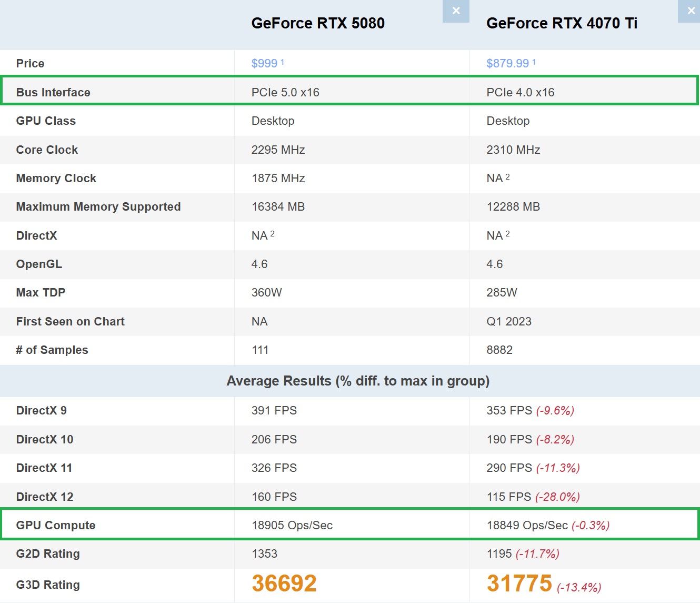The image size is (700, 603).
Task: Click footnote 2 in the Memory Clock row
Action: (507, 177)
